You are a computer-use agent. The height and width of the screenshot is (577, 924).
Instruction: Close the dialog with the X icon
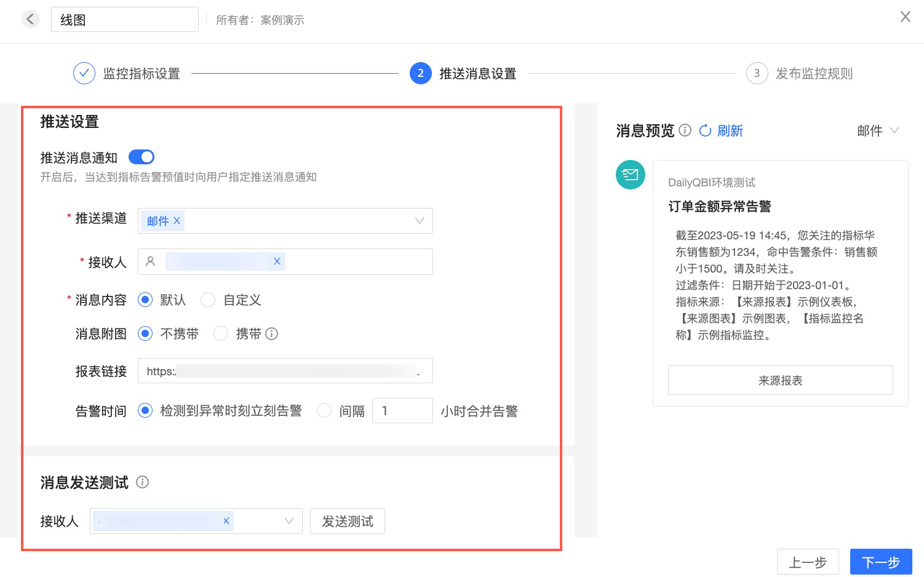[x=905, y=17]
